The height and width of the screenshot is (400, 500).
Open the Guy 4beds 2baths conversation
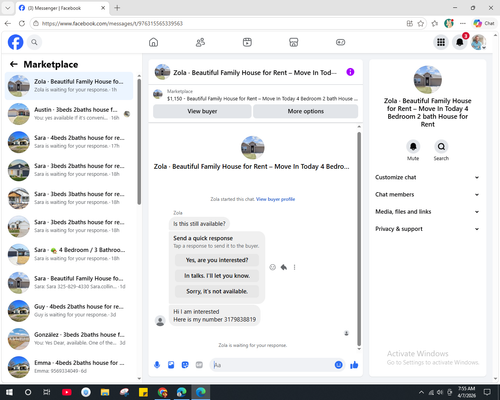tap(69, 311)
